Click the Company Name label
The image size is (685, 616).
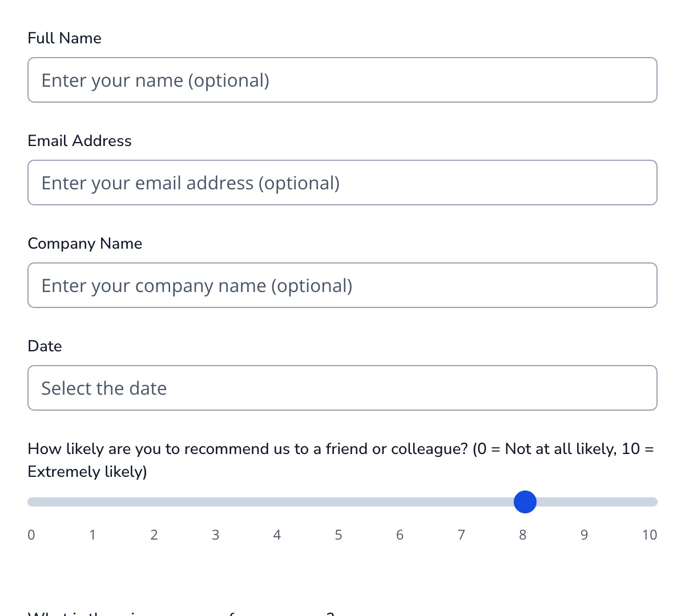tap(84, 243)
